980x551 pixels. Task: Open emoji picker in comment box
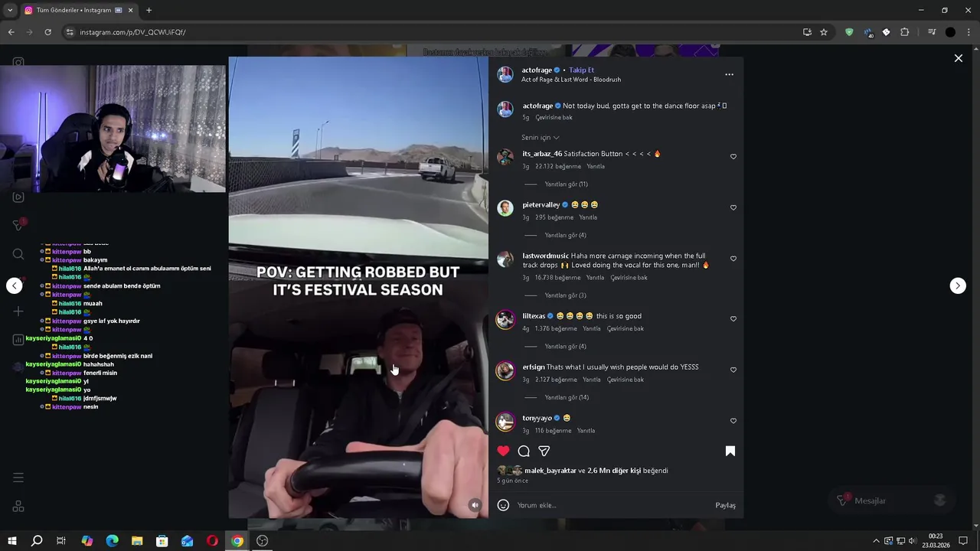pos(503,505)
